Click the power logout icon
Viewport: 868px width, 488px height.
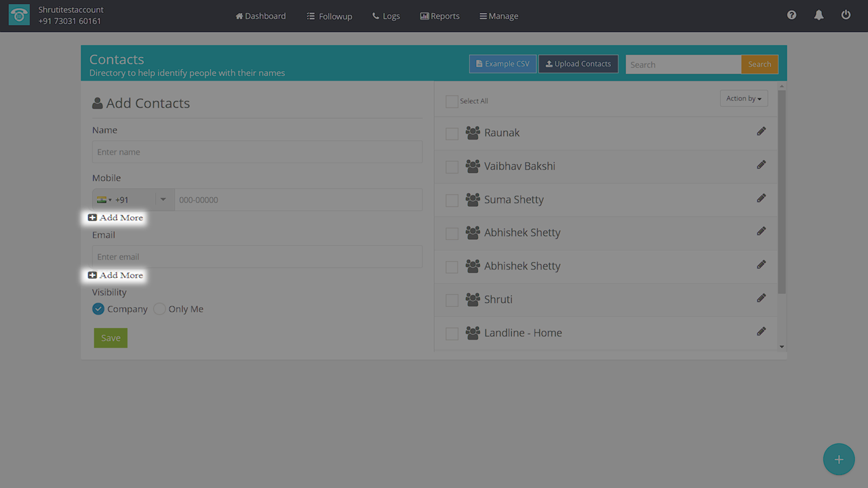(846, 15)
